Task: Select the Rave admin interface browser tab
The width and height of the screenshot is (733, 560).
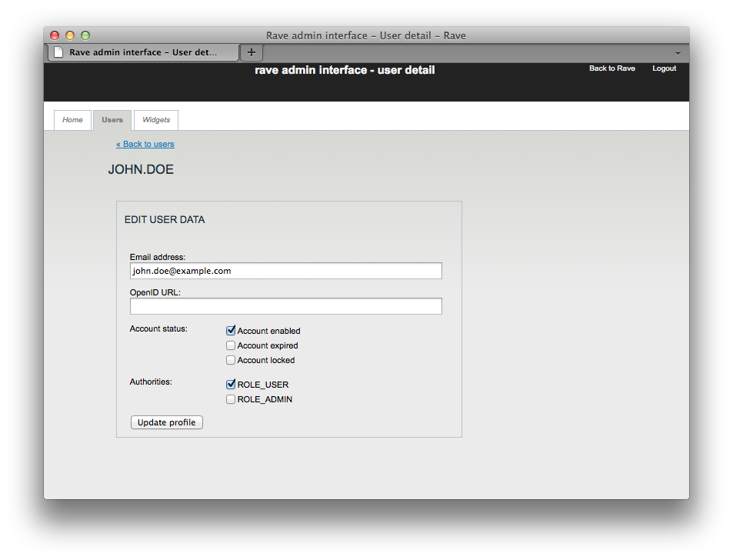Action: 143,52
